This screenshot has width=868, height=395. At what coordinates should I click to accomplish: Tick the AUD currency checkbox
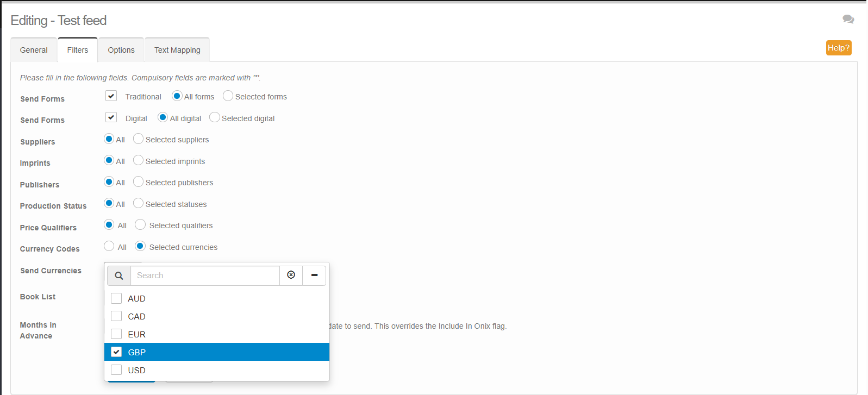point(116,298)
